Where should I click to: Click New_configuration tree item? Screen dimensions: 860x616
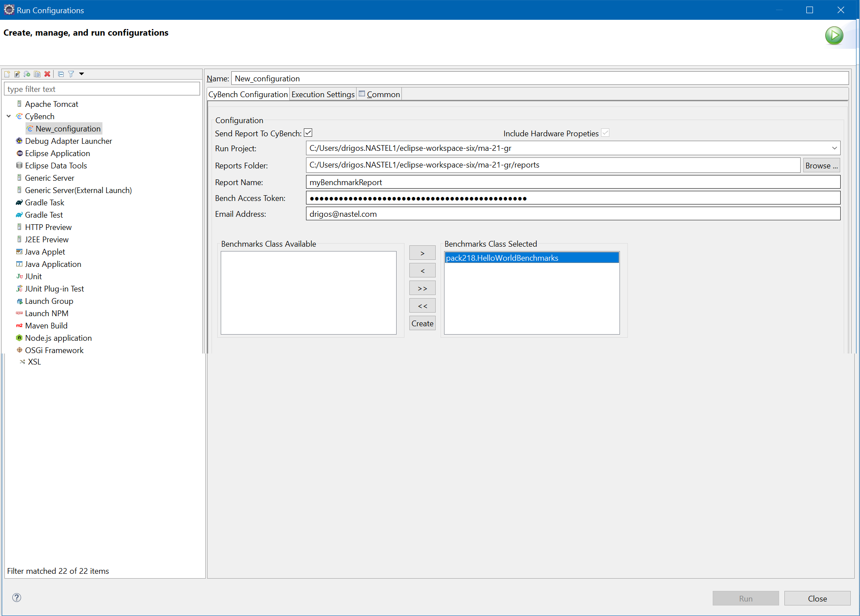(x=67, y=129)
